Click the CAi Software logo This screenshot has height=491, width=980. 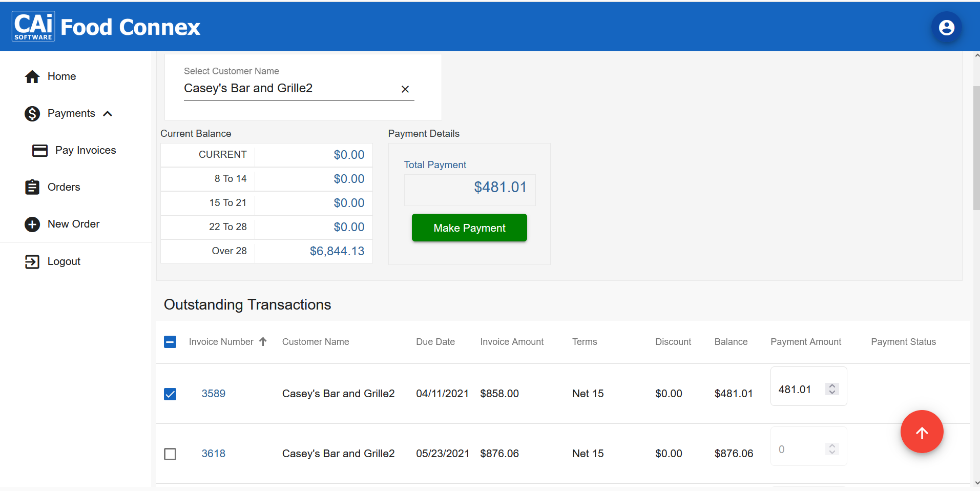pos(33,26)
